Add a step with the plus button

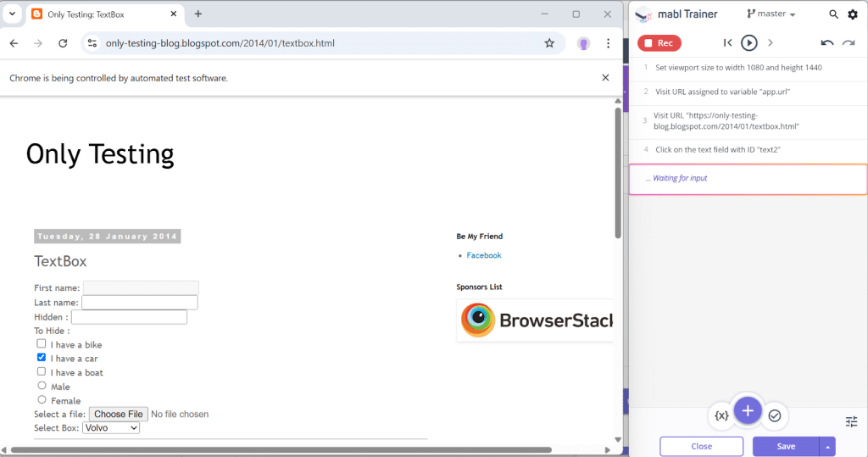[x=748, y=411]
